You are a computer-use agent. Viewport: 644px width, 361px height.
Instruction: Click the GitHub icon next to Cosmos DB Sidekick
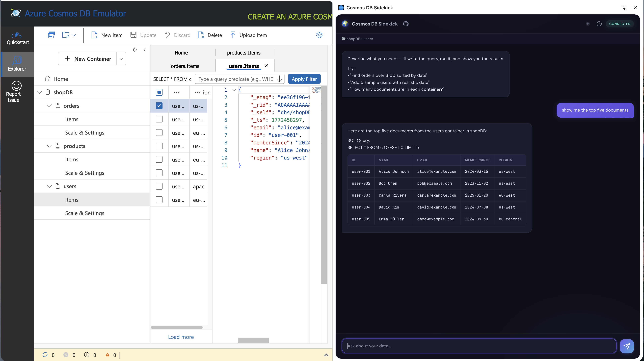[406, 24]
